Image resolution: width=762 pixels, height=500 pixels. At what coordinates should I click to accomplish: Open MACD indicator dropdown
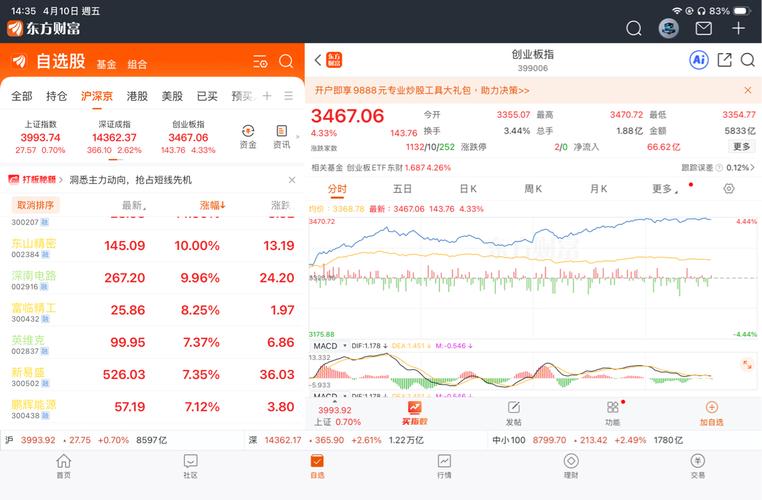329,345
